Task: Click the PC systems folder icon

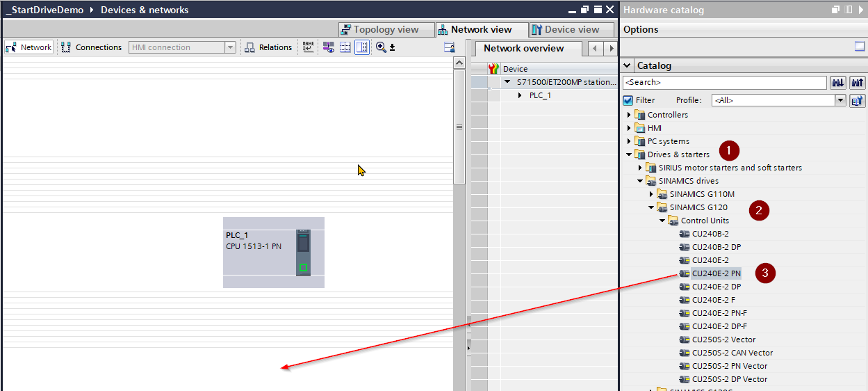Action: tap(640, 141)
